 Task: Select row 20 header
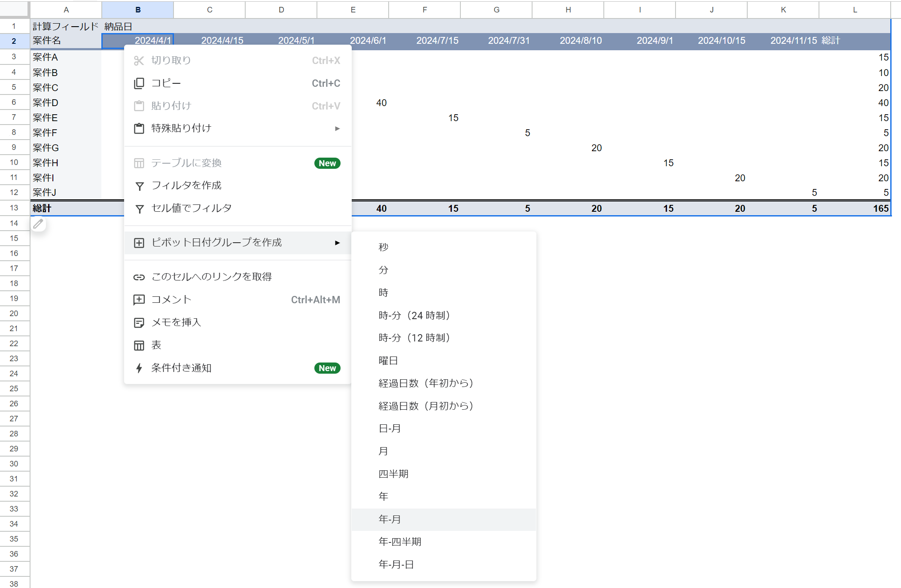14,314
